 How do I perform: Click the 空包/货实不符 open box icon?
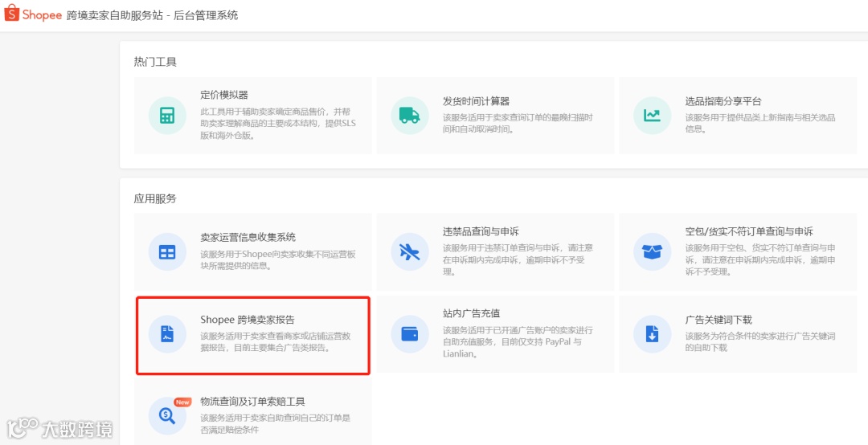[652, 252]
